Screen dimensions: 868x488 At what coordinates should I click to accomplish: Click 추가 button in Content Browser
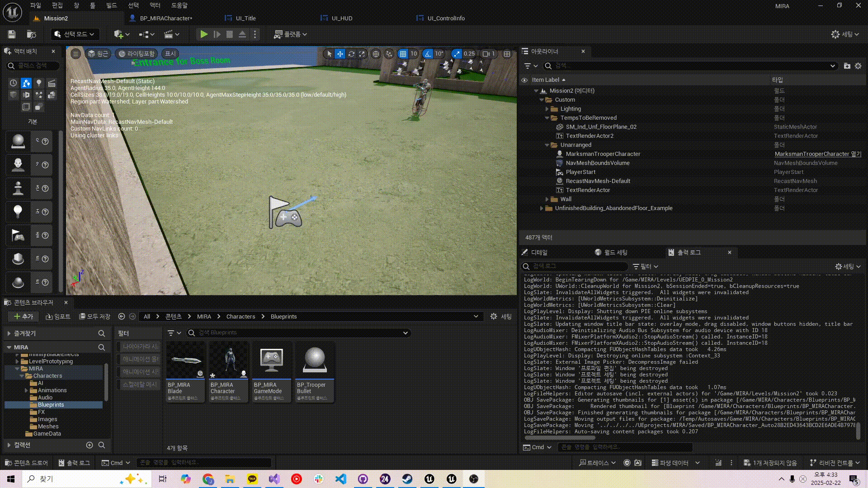coord(24,317)
